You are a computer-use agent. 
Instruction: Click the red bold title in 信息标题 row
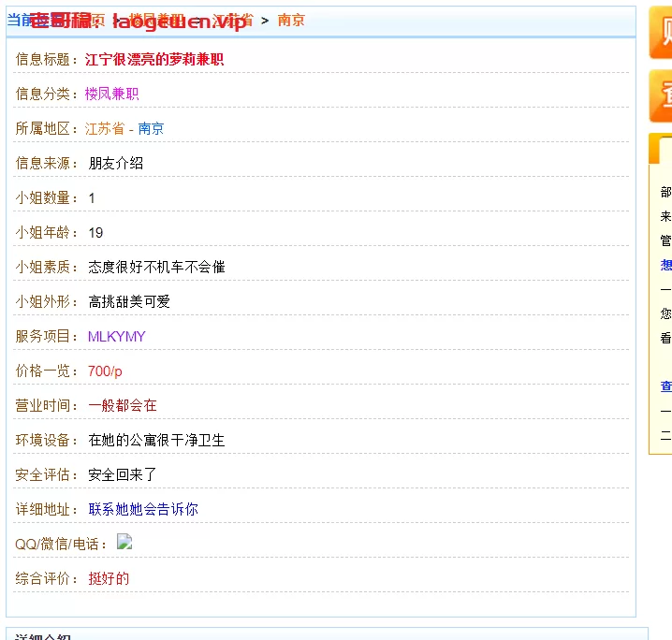coord(154,59)
